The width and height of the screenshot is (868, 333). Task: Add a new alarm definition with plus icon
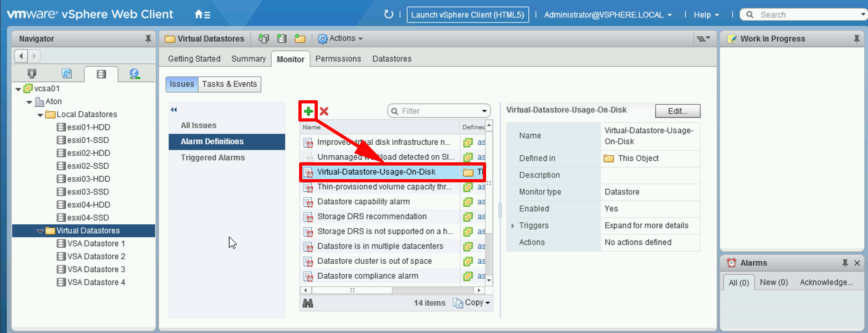(308, 111)
